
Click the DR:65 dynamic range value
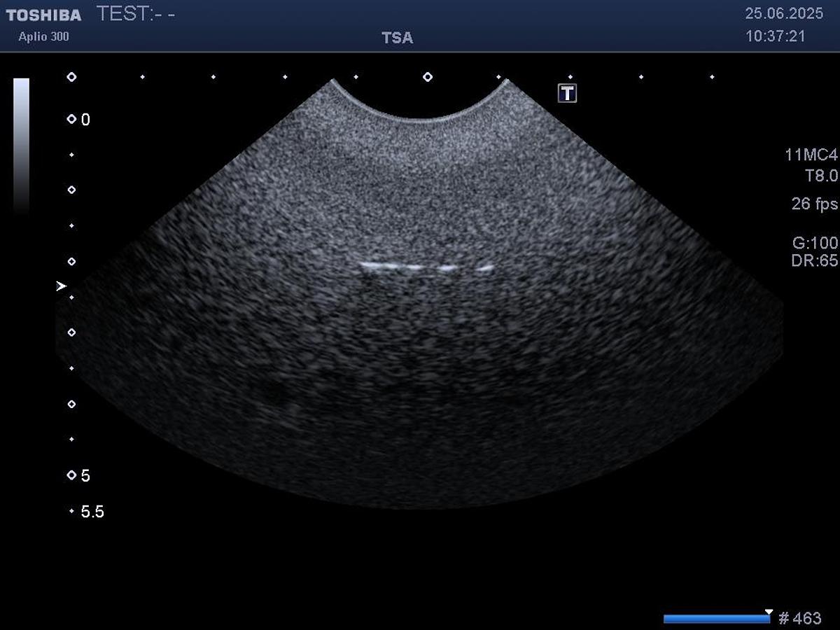pos(814,260)
